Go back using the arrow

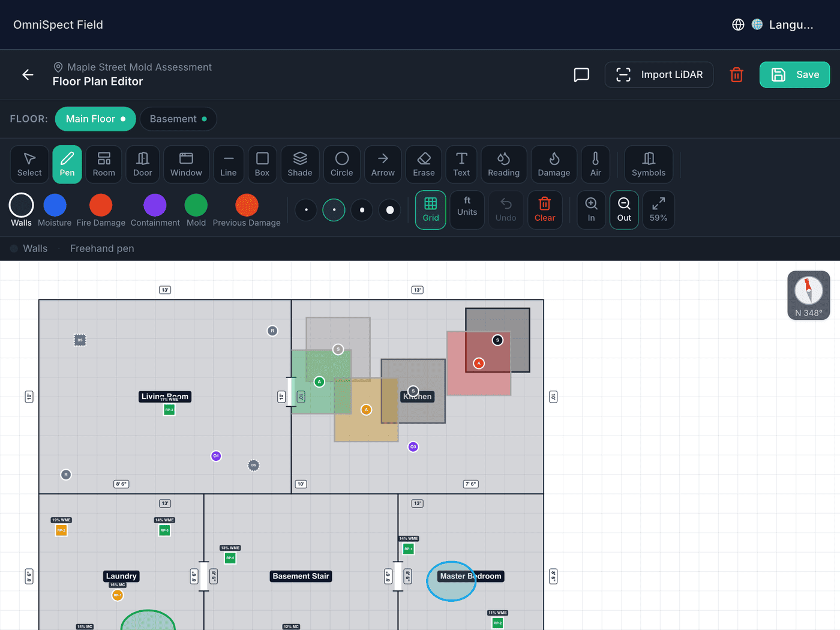tap(28, 74)
